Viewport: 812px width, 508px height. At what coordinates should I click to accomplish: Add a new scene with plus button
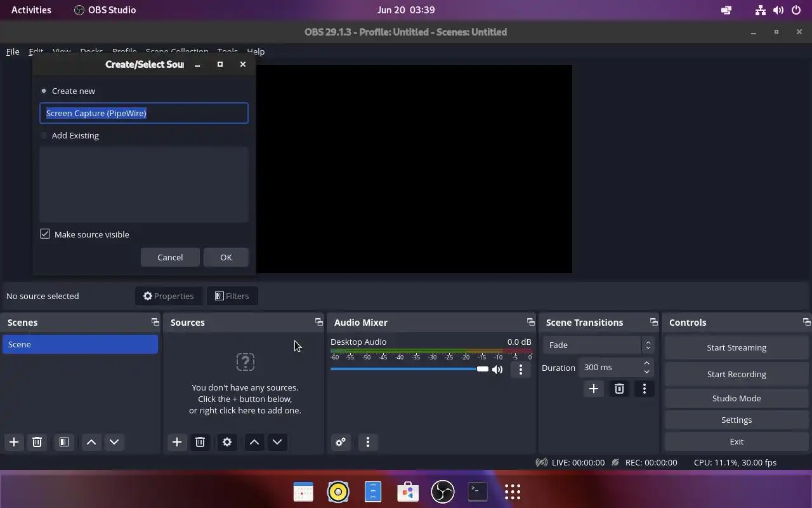(x=14, y=442)
